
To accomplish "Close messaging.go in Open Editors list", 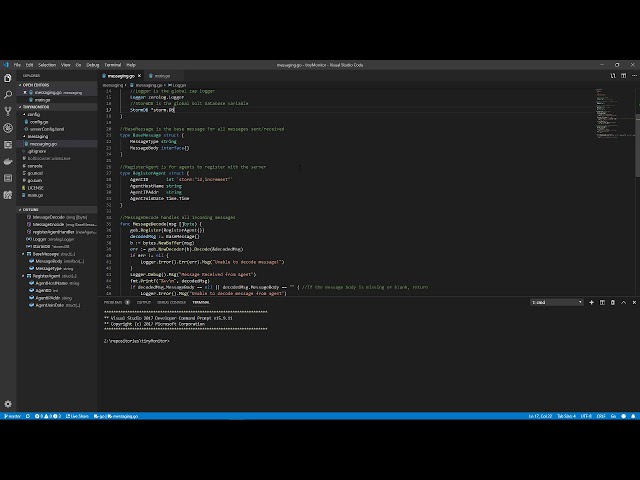I will (x=25, y=93).
